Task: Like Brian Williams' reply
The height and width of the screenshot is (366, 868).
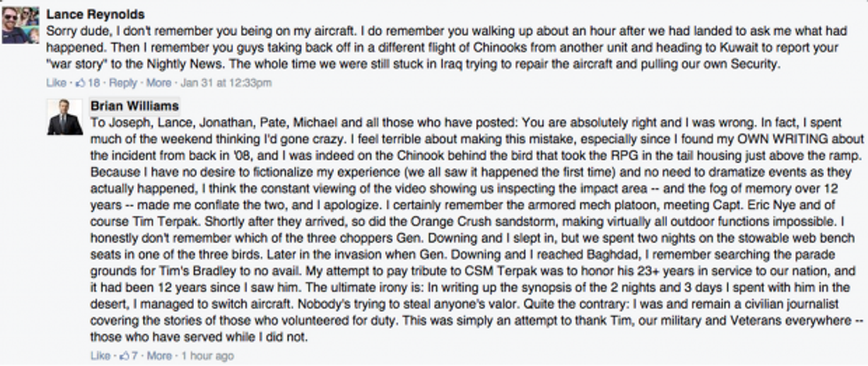Action: (x=99, y=355)
